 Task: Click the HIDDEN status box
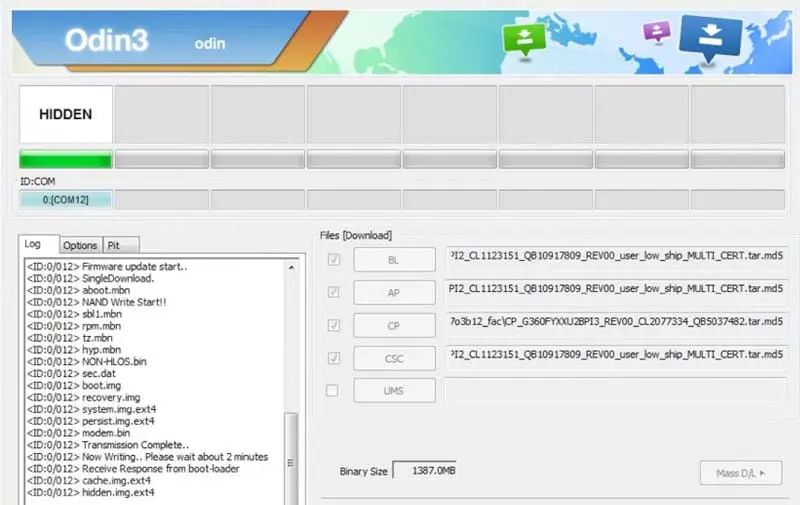click(x=66, y=114)
